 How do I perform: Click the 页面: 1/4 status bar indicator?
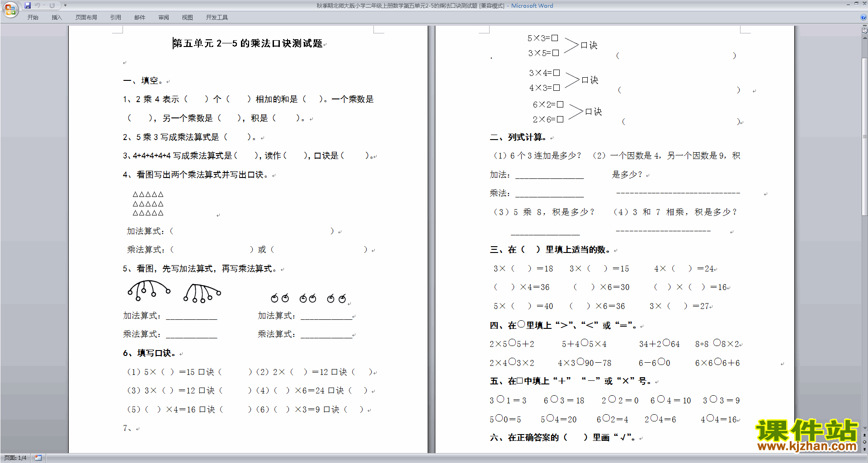coord(15,458)
